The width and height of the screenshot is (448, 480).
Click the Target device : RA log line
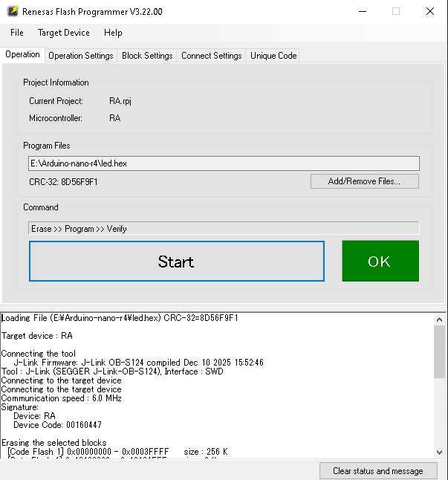click(37, 336)
